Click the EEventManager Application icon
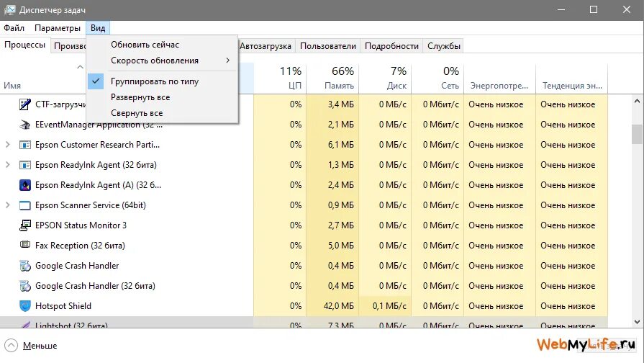 pos(25,125)
